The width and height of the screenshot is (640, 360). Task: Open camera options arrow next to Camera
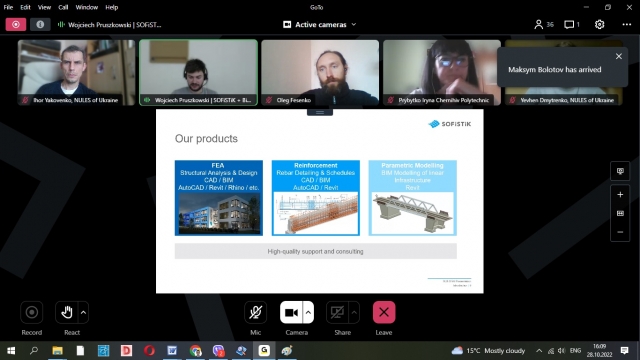[308, 313]
